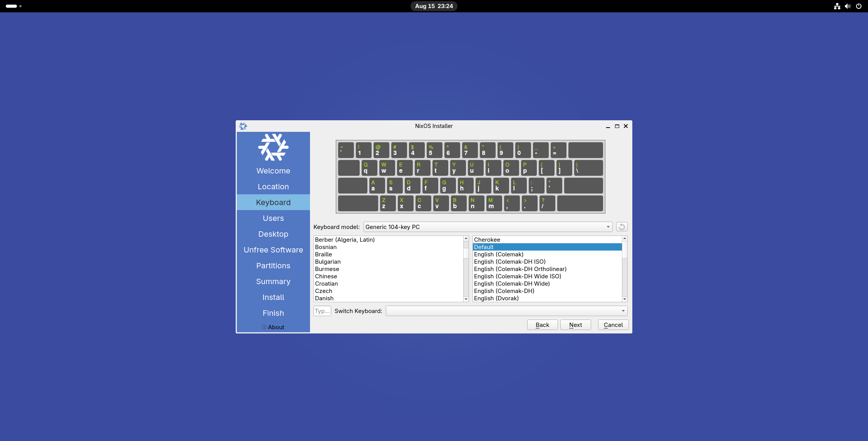Click the variant list scrollbar handle
Image resolution: width=868 pixels, height=441 pixels.
pyautogui.click(x=625, y=250)
